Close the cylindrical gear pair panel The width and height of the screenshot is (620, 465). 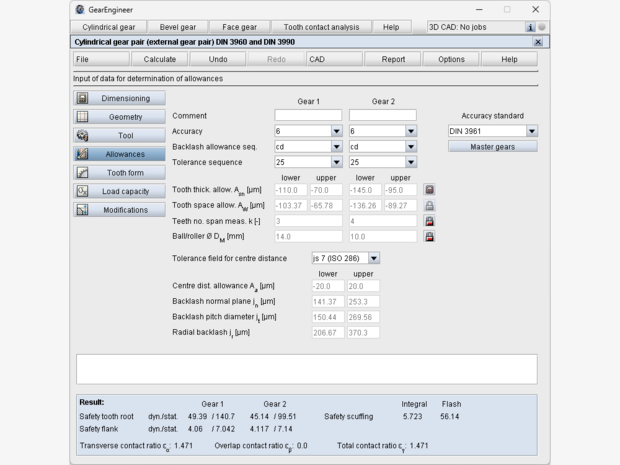(538, 42)
